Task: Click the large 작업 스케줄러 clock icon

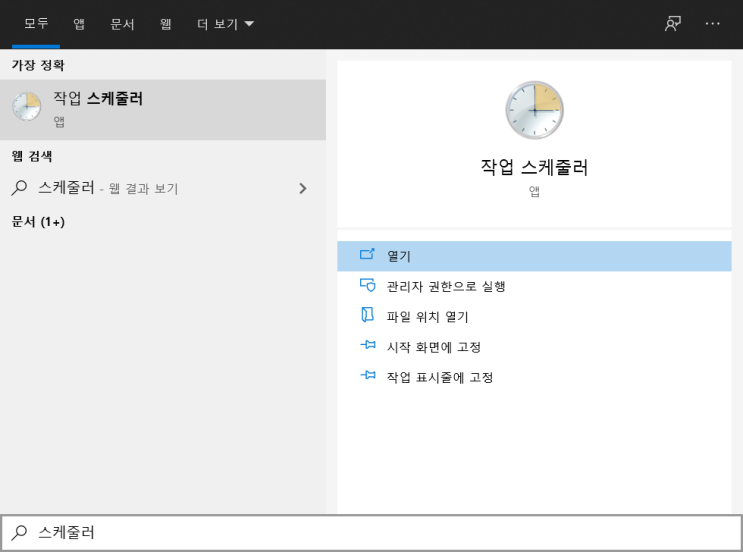Action: [535, 110]
